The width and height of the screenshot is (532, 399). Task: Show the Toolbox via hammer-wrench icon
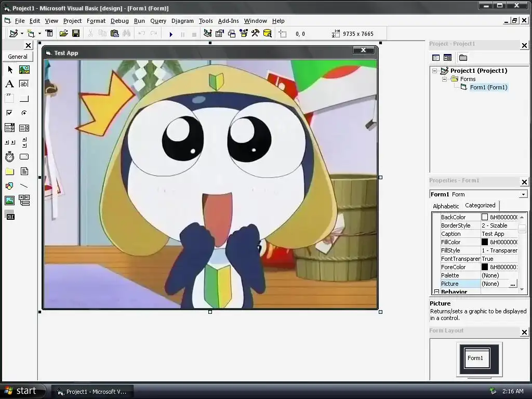point(256,33)
